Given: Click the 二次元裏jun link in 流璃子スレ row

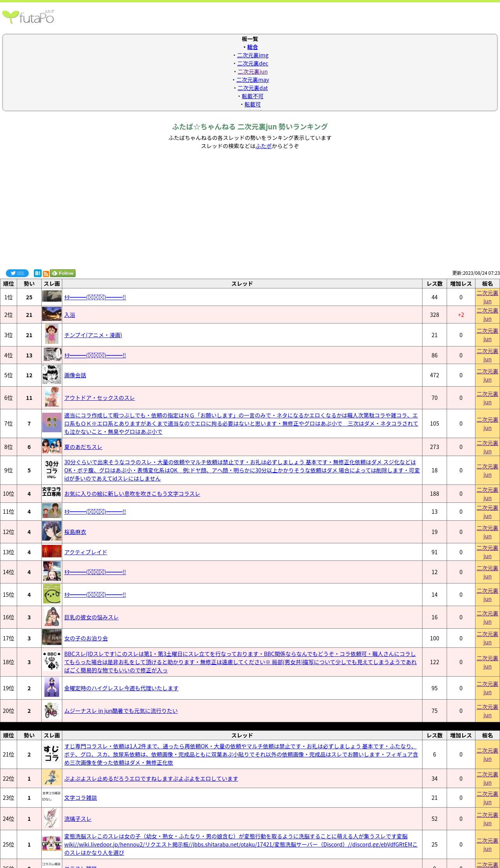Looking at the screenshot, I should 488,819.
